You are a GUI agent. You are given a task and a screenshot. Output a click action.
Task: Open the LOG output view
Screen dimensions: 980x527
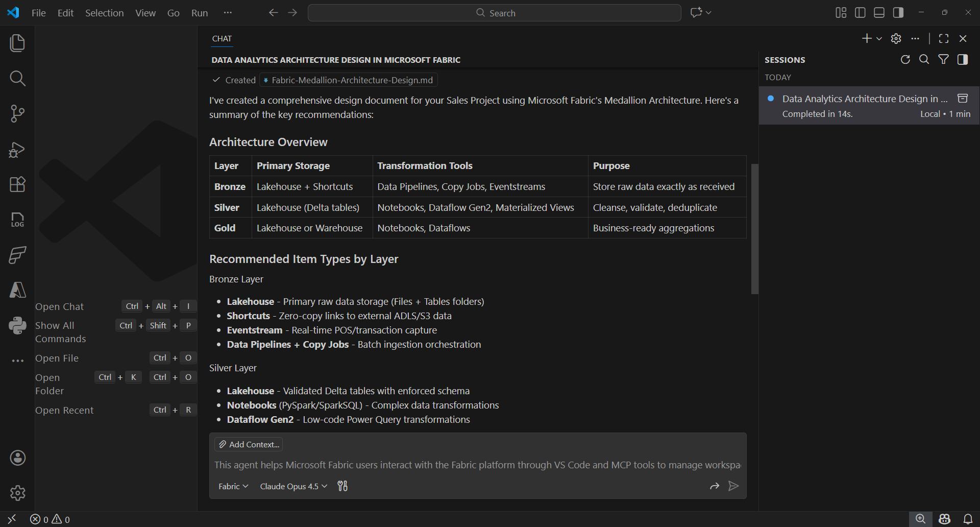click(x=17, y=220)
